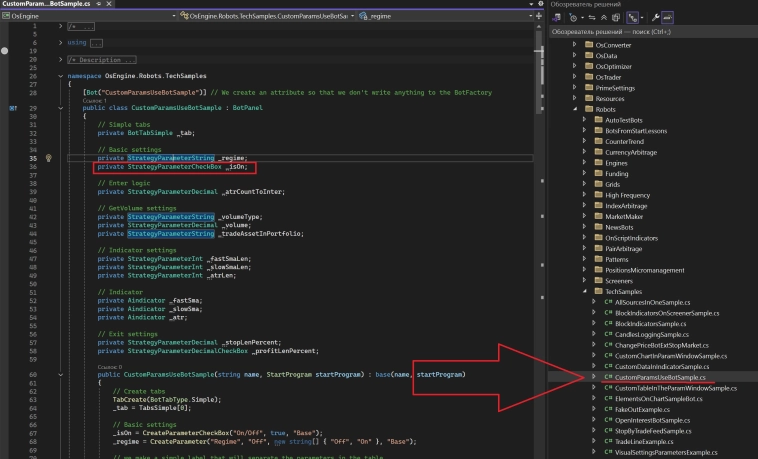
Task: Click the Solution Explorer search field
Action: point(650,31)
